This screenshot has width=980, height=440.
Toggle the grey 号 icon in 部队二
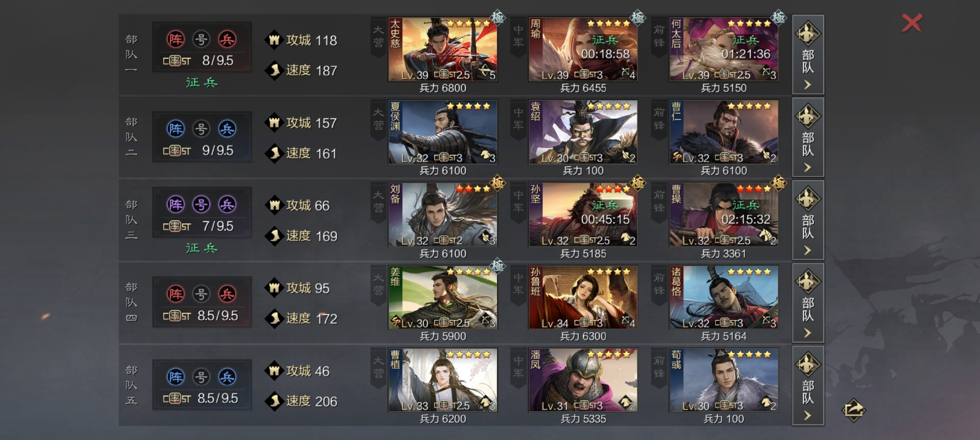pos(201,129)
